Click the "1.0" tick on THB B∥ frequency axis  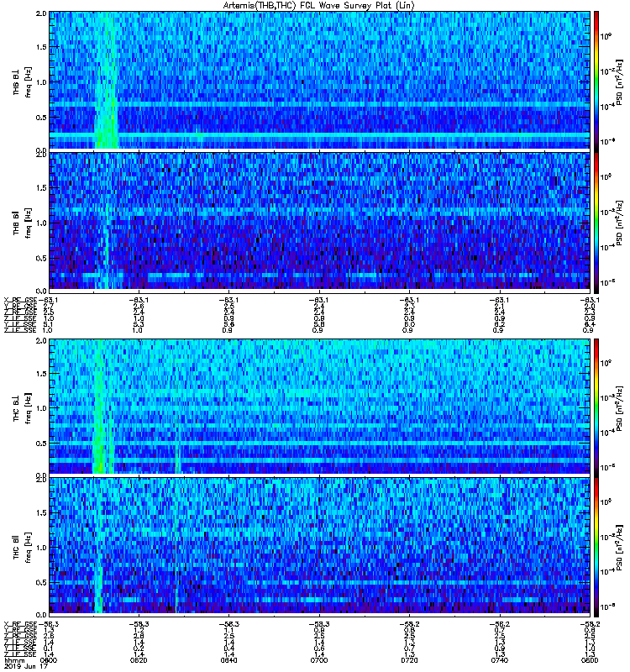point(41,223)
